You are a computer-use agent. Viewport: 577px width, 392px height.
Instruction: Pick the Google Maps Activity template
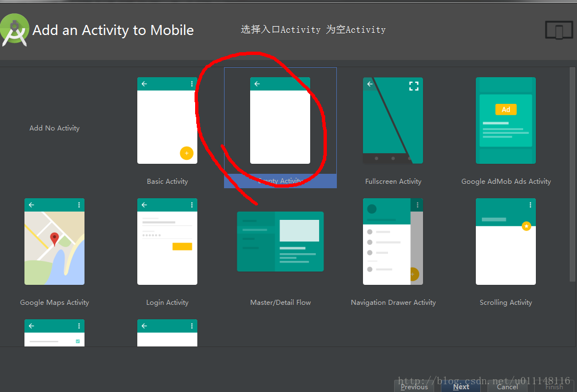(54, 242)
